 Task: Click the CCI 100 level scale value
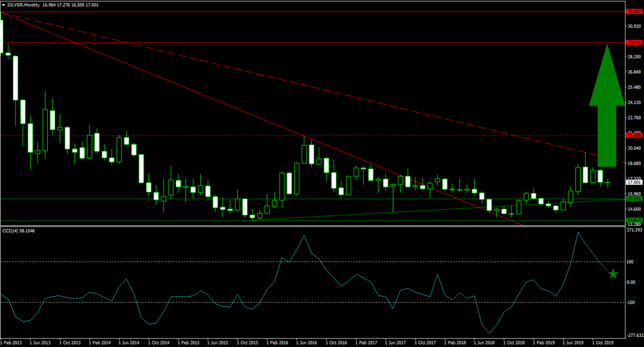(x=632, y=262)
